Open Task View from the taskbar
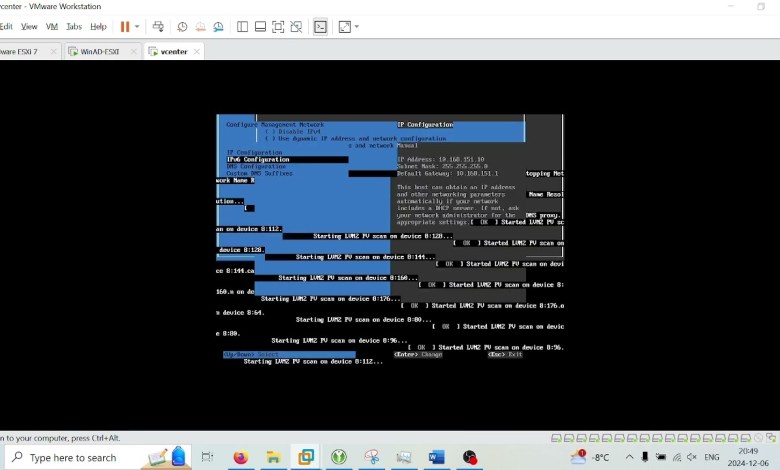780x470 pixels. click(207, 457)
